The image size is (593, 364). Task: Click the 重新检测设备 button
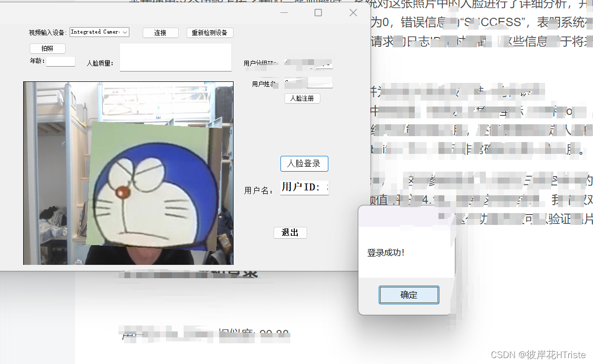(x=210, y=33)
